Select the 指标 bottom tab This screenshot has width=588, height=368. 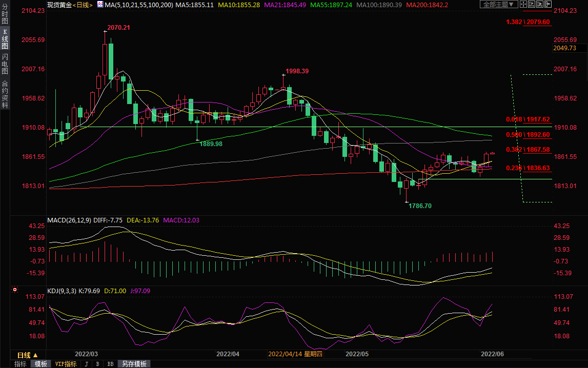point(21,364)
